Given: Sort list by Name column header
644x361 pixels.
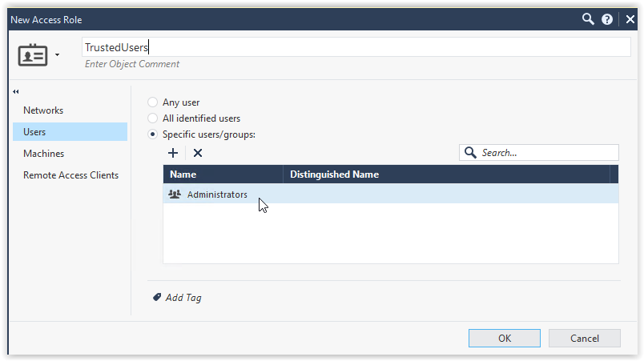Looking at the screenshot, I should click(x=223, y=174).
